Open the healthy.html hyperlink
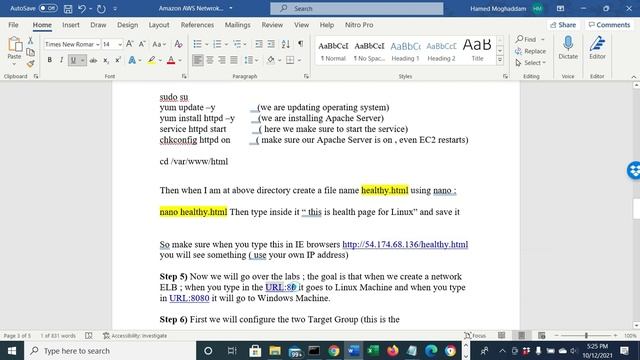The image size is (640, 360). [405, 244]
